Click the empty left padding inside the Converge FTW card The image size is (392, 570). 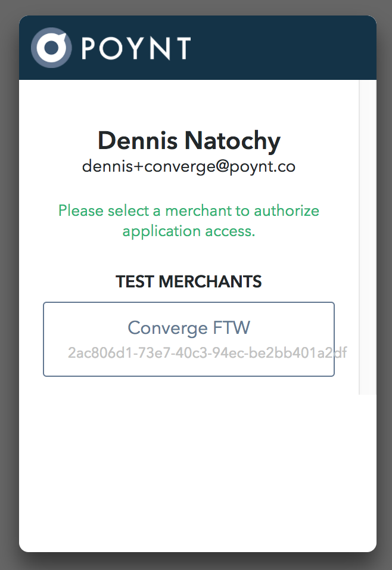click(55, 339)
